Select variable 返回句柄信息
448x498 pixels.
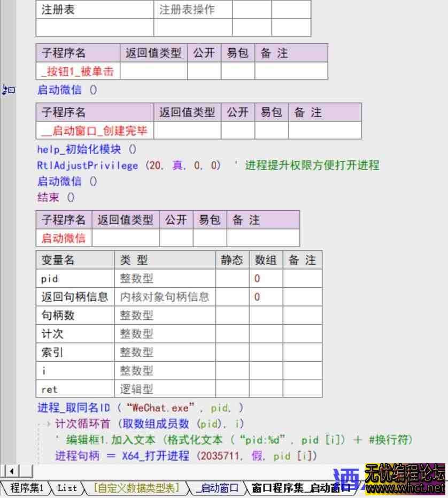click(x=75, y=297)
